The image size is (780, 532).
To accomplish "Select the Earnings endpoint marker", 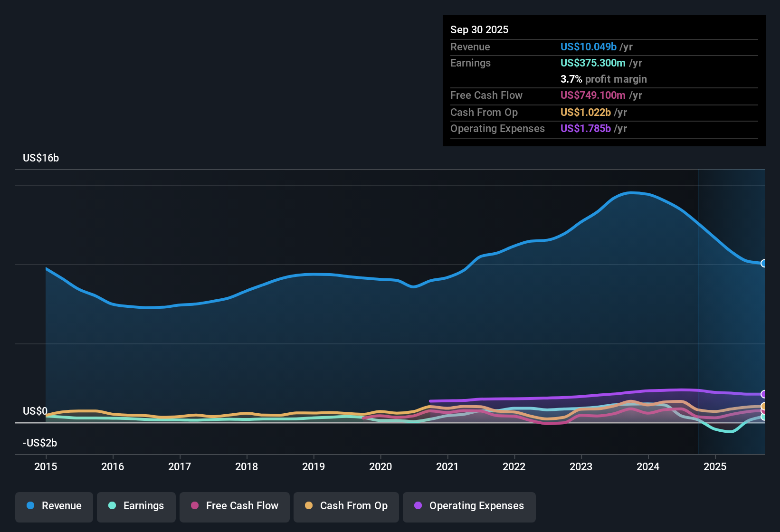I will [764, 417].
